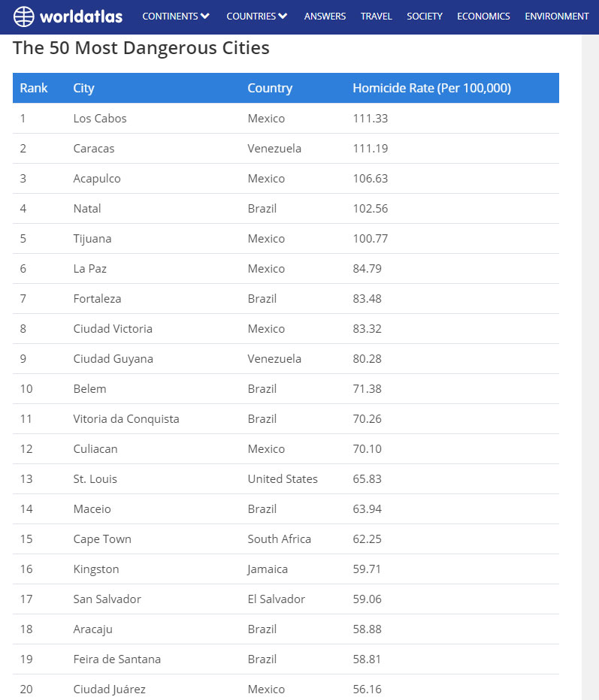Click the Ciudad Juárez city entry
This screenshot has width=599, height=700.
click(110, 689)
